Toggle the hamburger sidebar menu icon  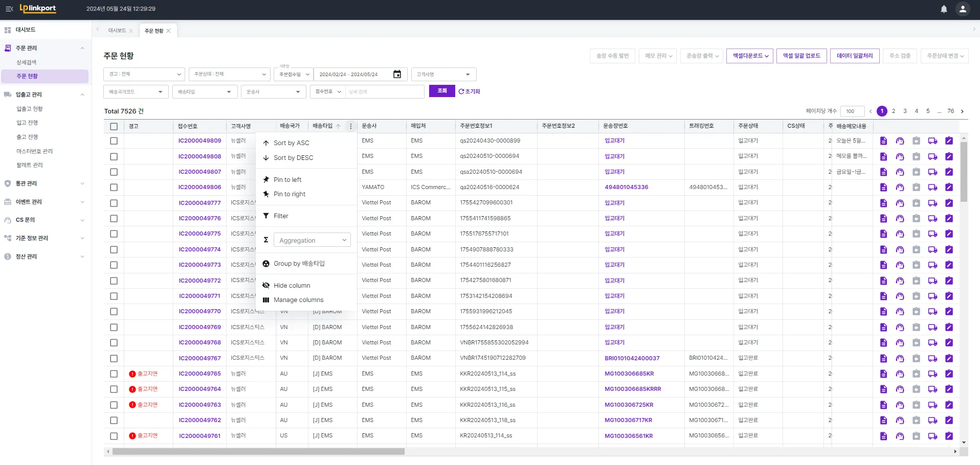coord(9,9)
